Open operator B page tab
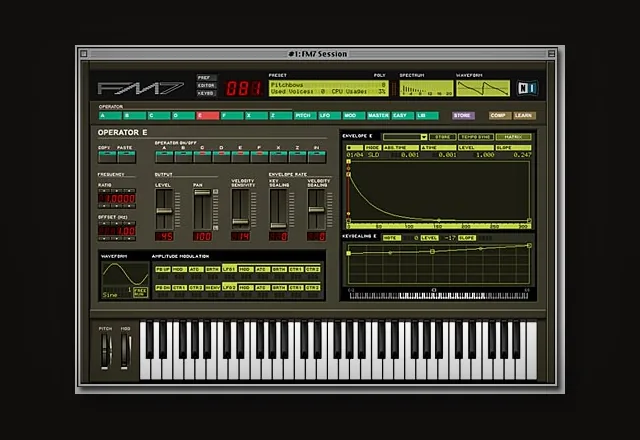The height and width of the screenshot is (440, 640). 135,116
